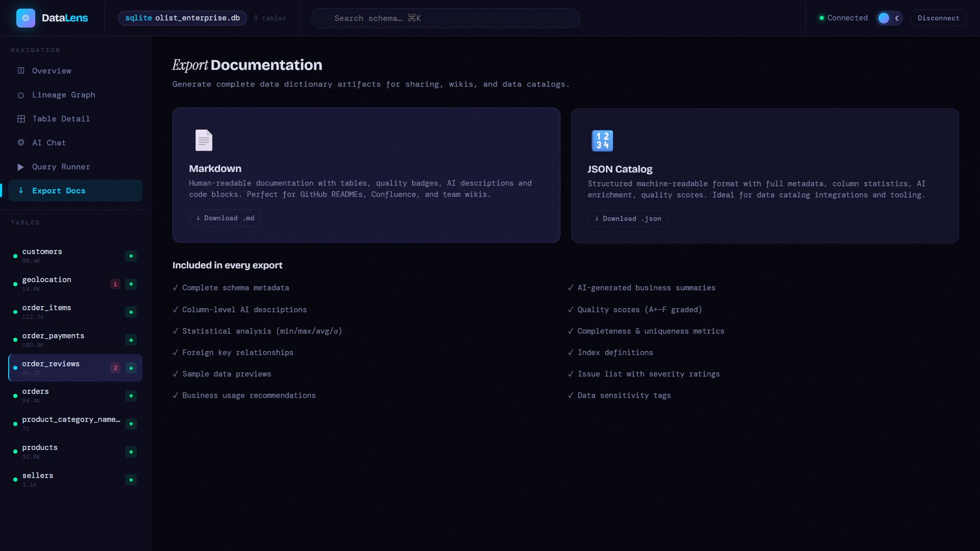Click 'Complete schema metadata' list entry
The width and height of the screenshot is (980, 551).
click(x=231, y=288)
